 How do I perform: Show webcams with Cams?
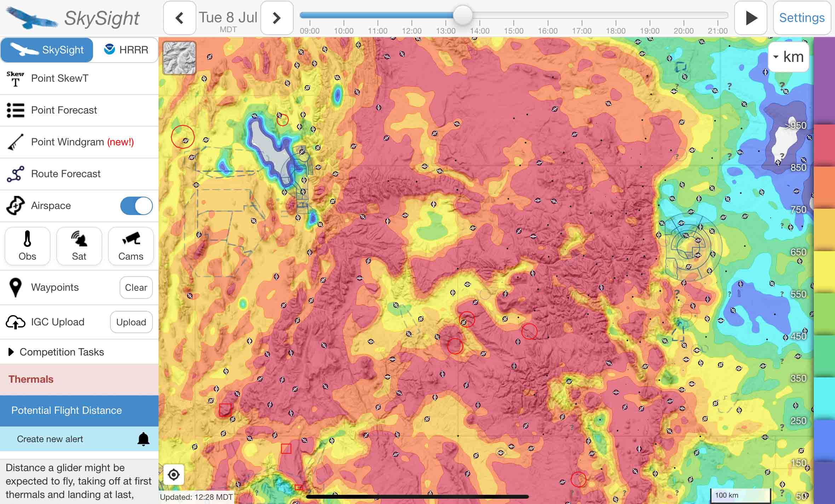[131, 246]
